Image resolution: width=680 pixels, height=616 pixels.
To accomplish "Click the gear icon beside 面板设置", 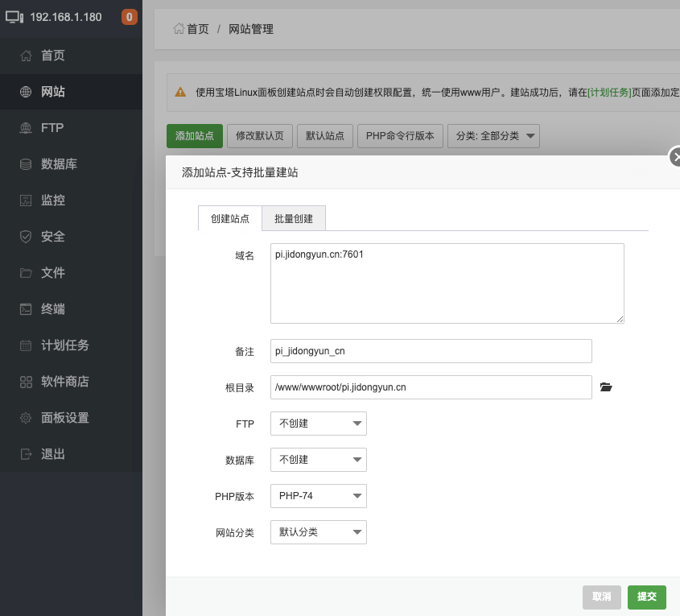I will tap(26, 418).
